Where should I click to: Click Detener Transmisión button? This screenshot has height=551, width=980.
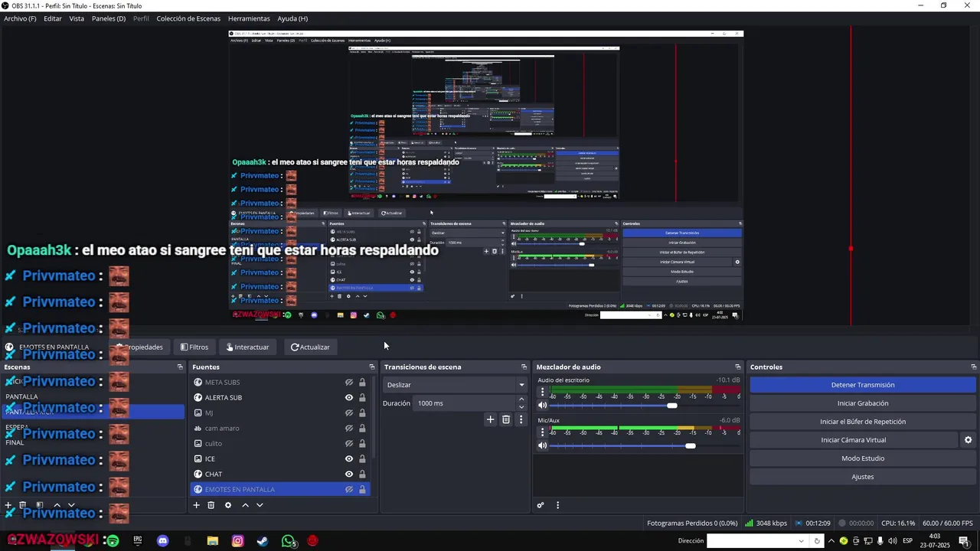pyautogui.click(x=862, y=385)
